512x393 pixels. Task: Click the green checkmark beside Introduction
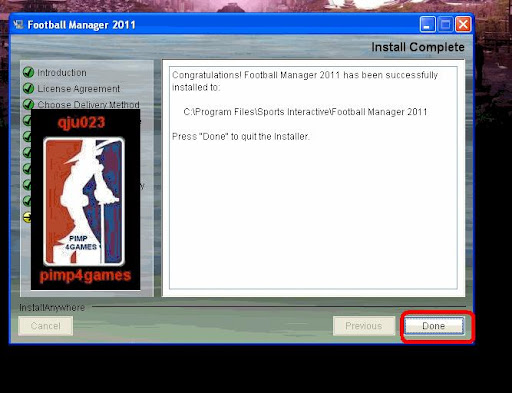pyautogui.click(x=28, y=72)
